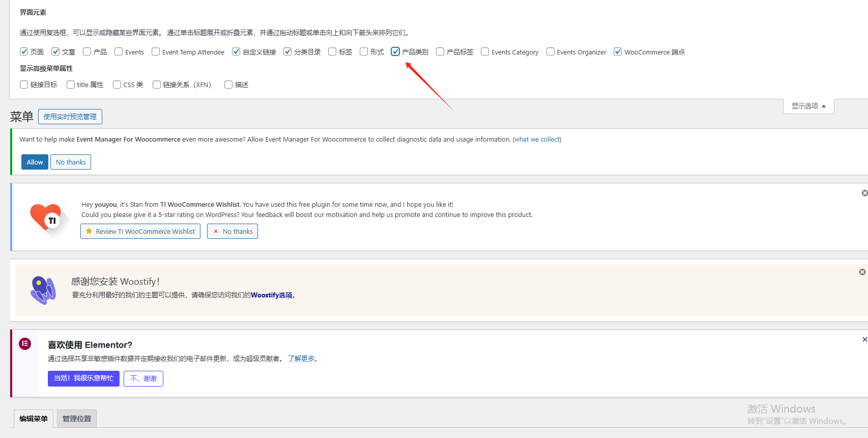Viewport: 868px width, 438px height.
Task: Click the 当然！我很乐意帮忙 button
Action: [83, 378]
